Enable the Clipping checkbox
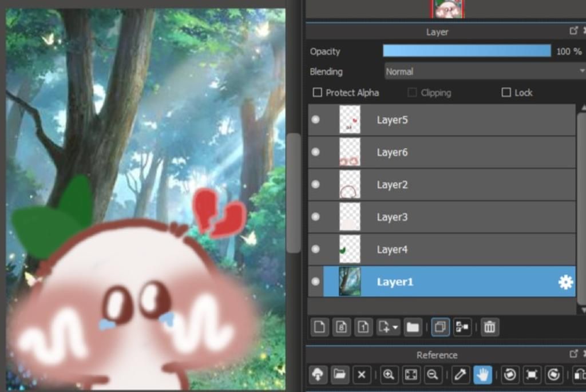The width and height of the screenshot is (586, 392). (x=412, y=92)
